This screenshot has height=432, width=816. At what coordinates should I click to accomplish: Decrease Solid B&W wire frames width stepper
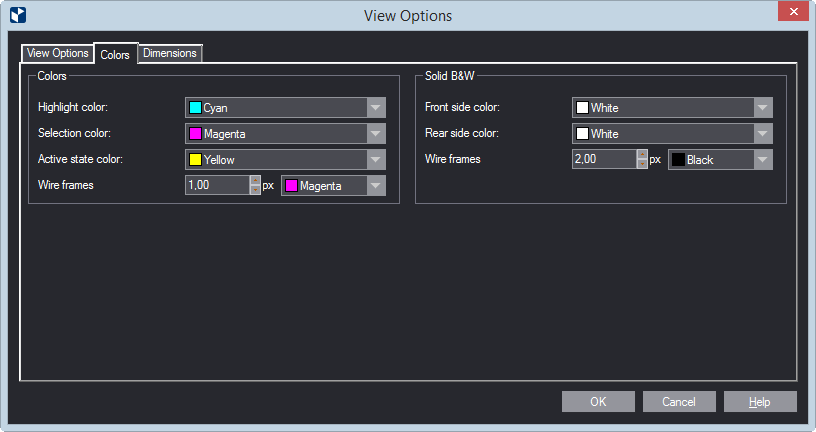(642, 164)
